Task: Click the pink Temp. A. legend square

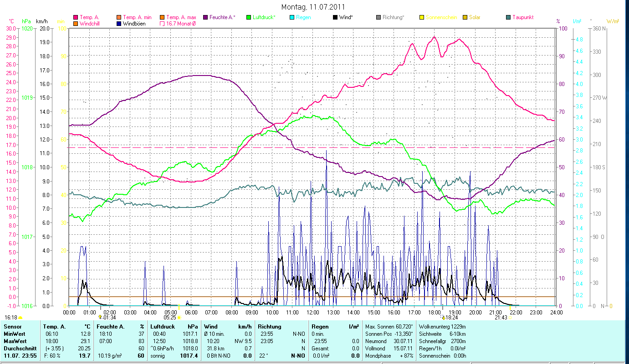Action: [x=76, y=17]
